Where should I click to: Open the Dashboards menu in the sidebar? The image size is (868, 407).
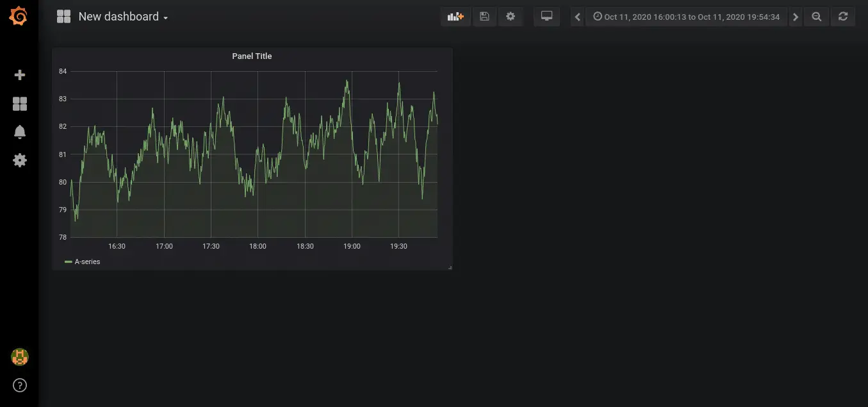[19, 103]
